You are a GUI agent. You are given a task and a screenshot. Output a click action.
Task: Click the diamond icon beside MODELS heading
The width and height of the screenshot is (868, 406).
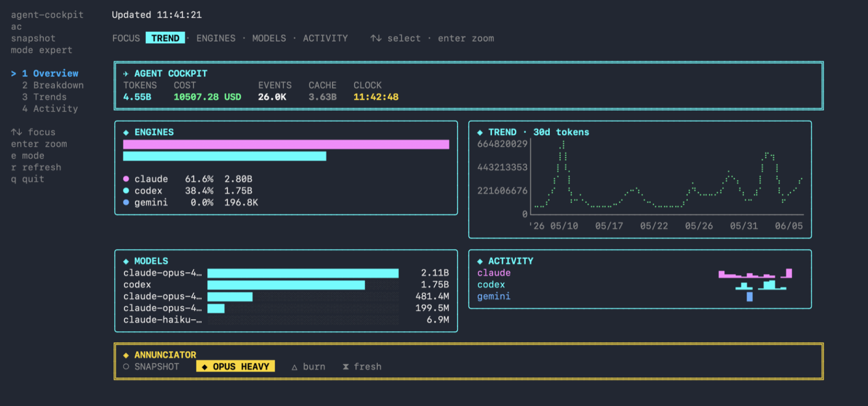pyautogui.click(x=126, y=261)
